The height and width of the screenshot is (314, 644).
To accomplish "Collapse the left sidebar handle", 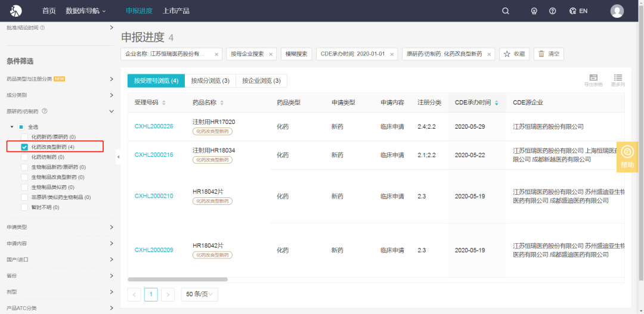I will 118,157.
